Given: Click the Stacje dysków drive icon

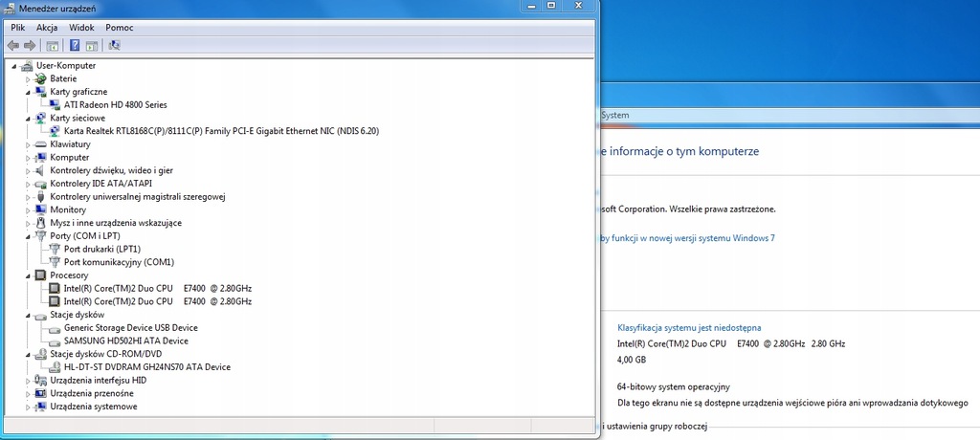Looking at the screenshot, I should 40,315.
